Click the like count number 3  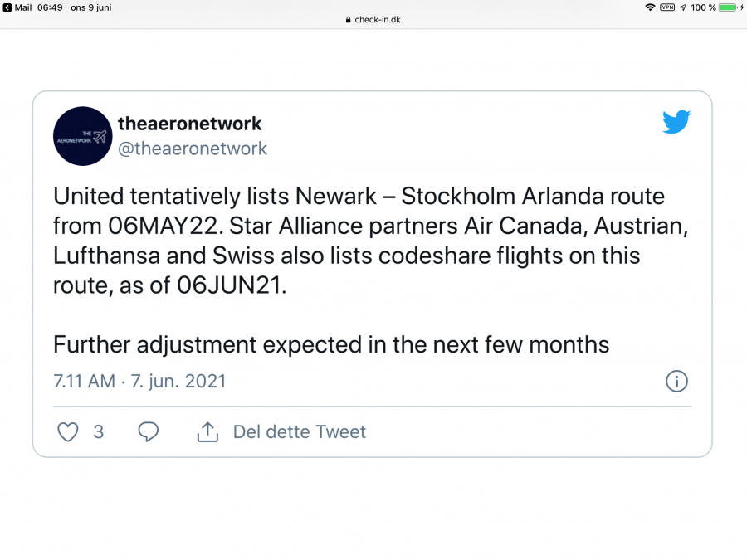point(99,431)
